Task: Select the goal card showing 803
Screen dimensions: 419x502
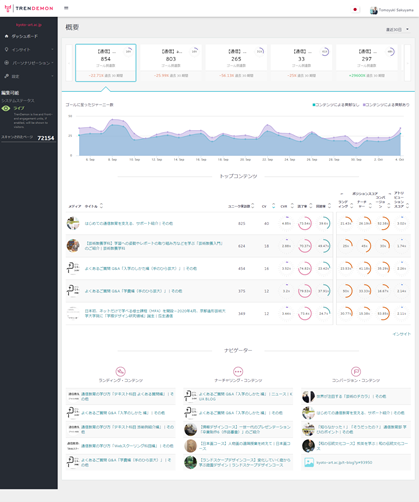Action: [171, 63]
